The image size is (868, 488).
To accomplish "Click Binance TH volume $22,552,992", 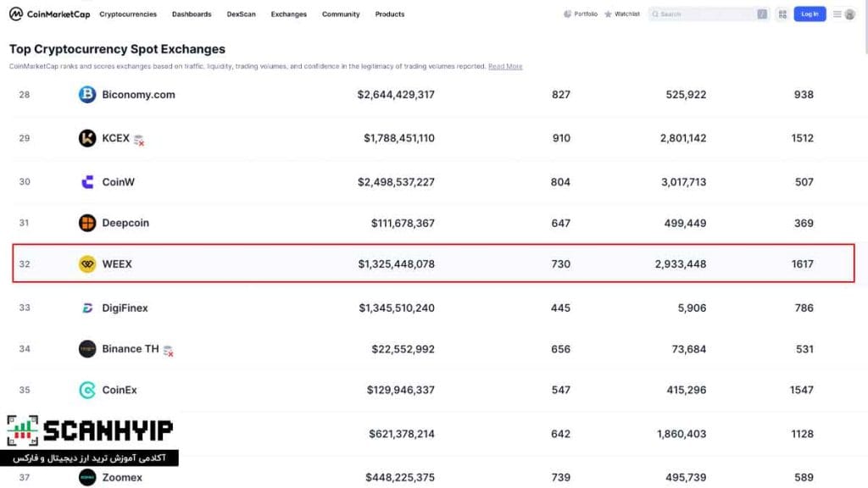I will [x=403, y=349].
